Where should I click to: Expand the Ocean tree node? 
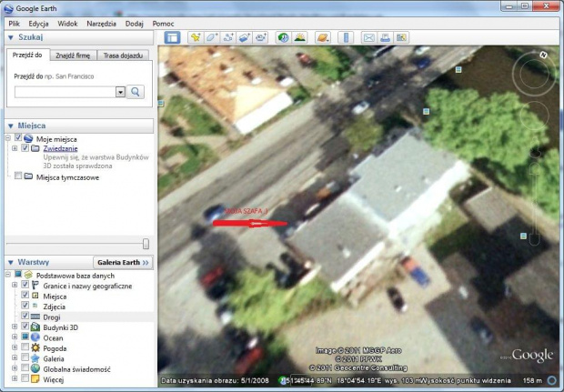pos(15,337)
